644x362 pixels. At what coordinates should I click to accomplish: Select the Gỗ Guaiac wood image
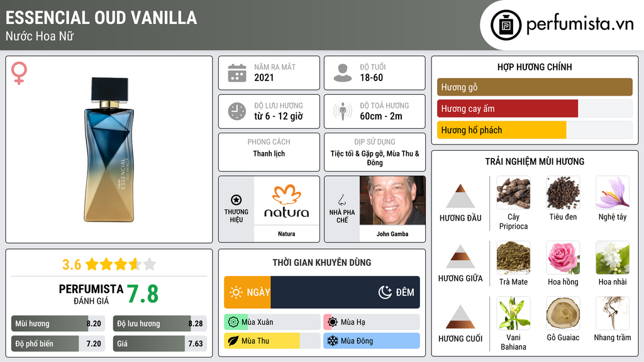pyautogui.click(x=563, y=314)
